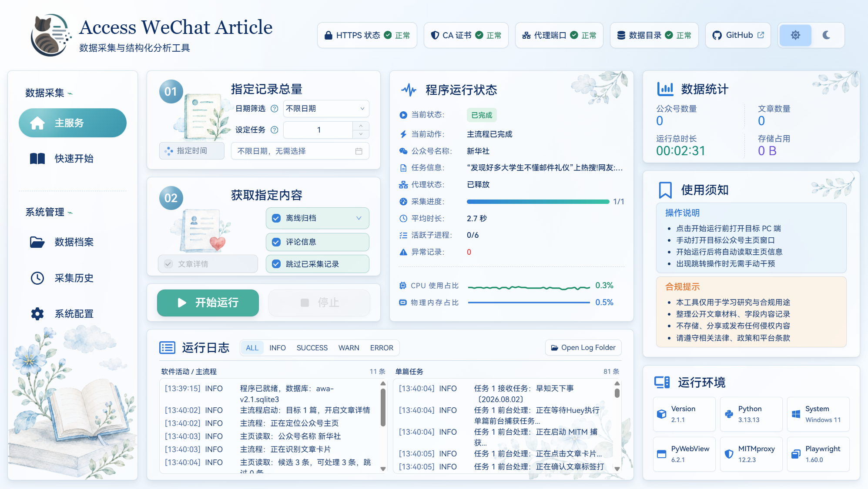
Task: Click the 数据目录 database status badge
Action: click(x=654, y=35)
